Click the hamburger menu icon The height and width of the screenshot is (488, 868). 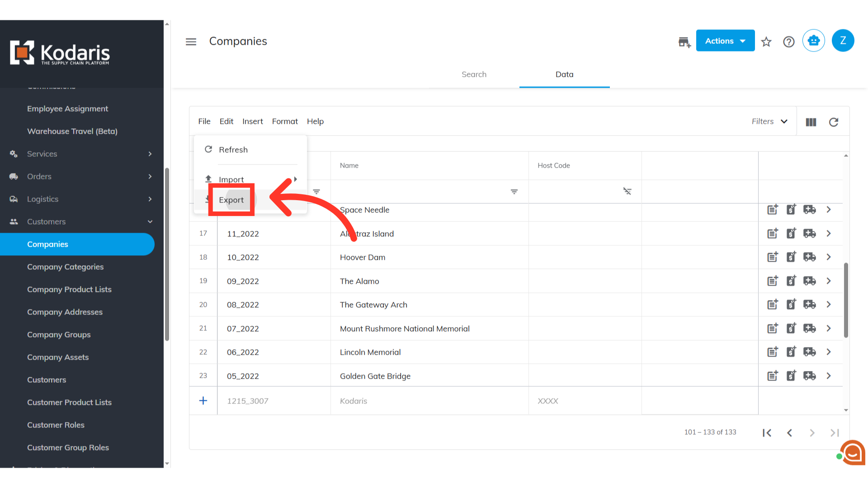[x=191, y=42]
